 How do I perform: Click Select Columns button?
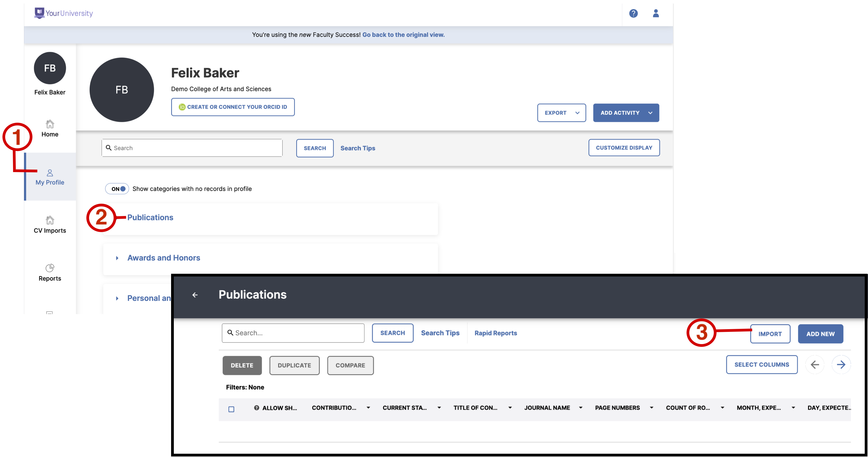[x=761, y=365]
